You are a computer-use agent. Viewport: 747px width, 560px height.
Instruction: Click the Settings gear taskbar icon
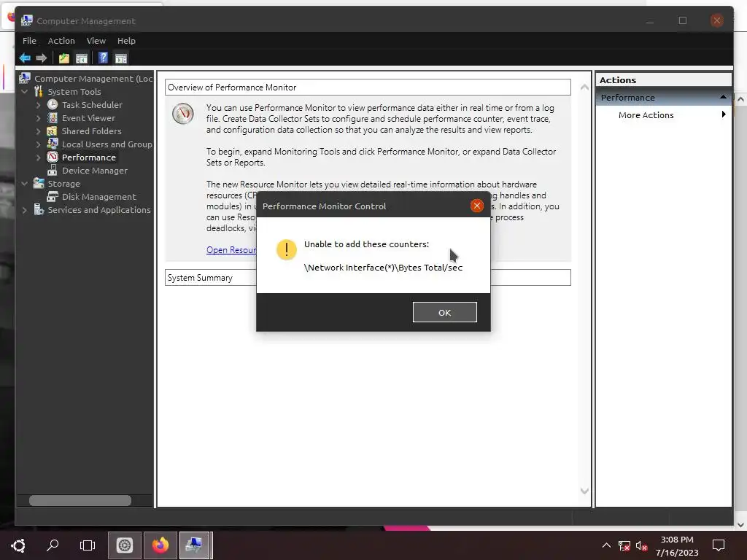124,545
